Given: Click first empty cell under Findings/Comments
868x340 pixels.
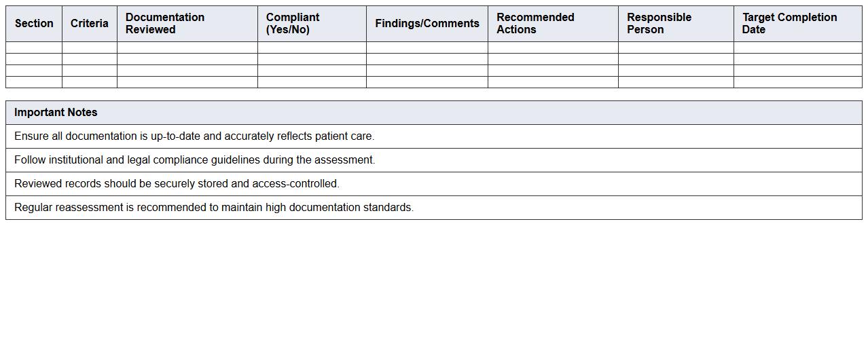Looking at the screenshot, I should [x=427, y=48].
